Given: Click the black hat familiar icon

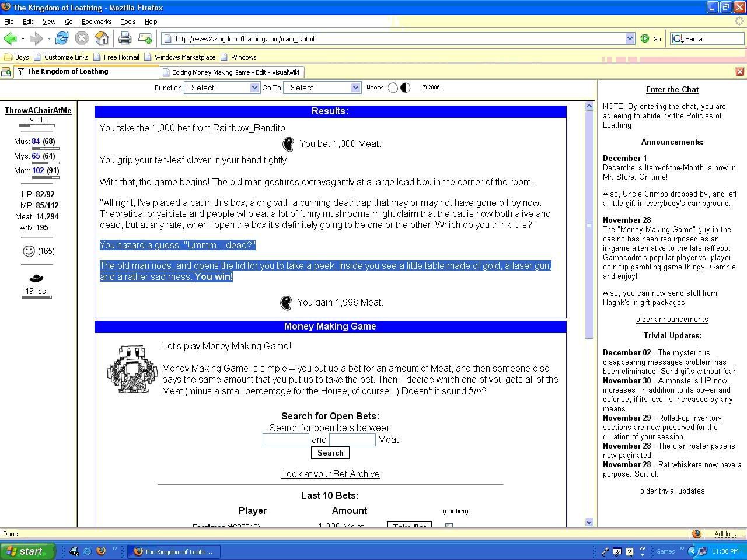Looking at the screenshot, I should (x=36, y=278).
